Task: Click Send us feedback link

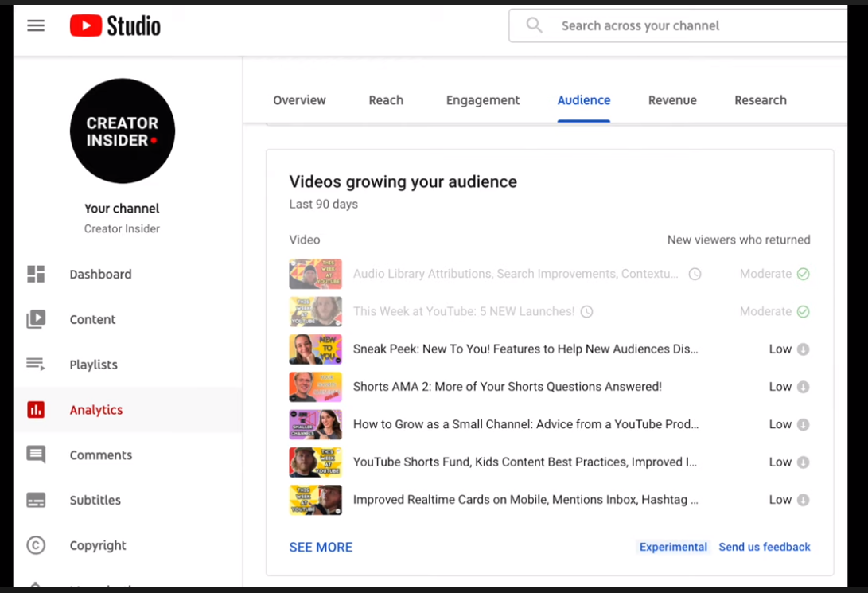Action: point(764,547)
